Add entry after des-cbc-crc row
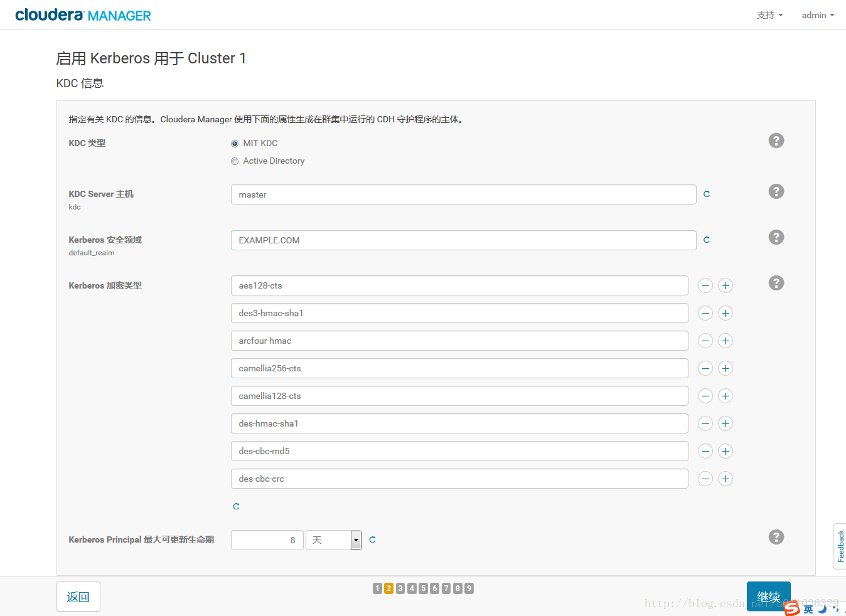The width and height of the screenshot is (846, 616). 726,479
